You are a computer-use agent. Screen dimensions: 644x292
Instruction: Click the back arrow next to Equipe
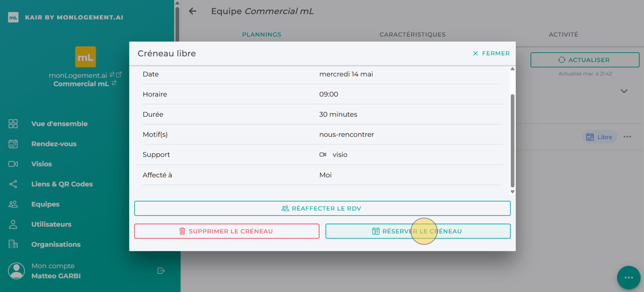point(193,11)
